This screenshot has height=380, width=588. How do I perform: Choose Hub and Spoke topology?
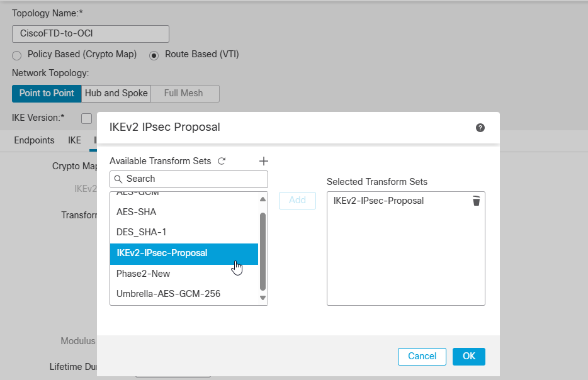[116, 93]
